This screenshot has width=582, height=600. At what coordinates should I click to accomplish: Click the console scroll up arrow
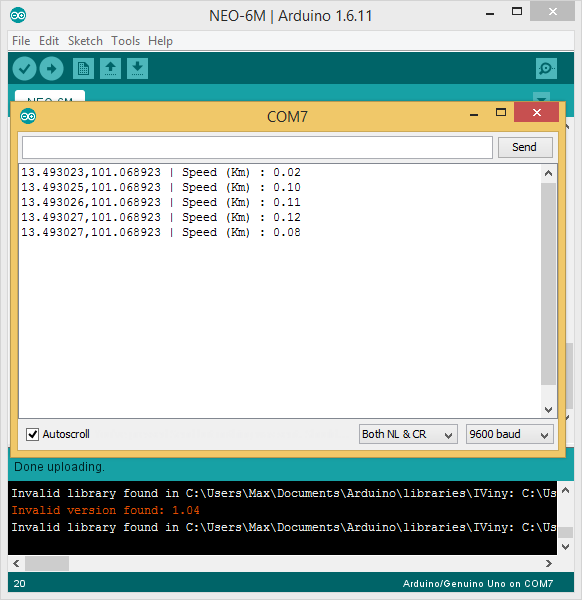pyautogui.click(x=566, y=490)
